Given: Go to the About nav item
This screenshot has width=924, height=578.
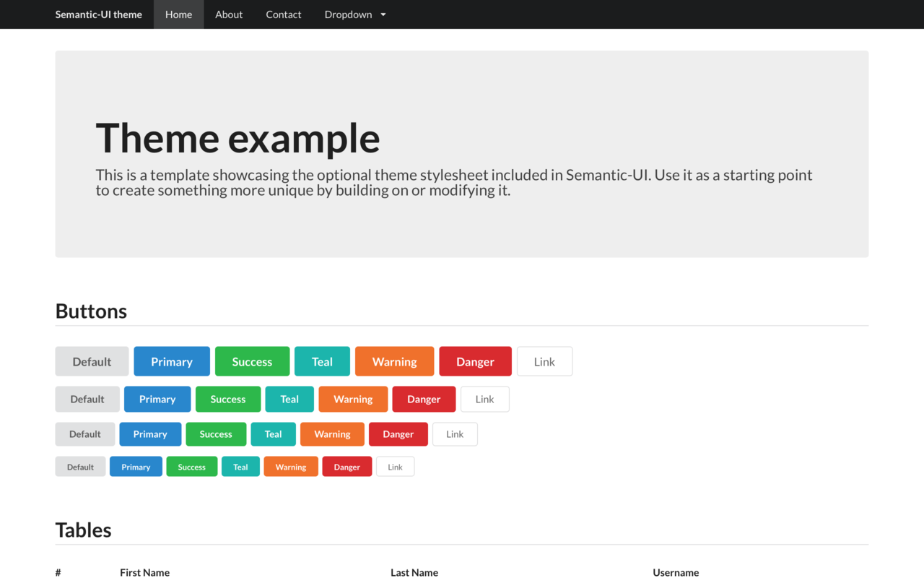Looking at the screenshot, I should 229,14.
